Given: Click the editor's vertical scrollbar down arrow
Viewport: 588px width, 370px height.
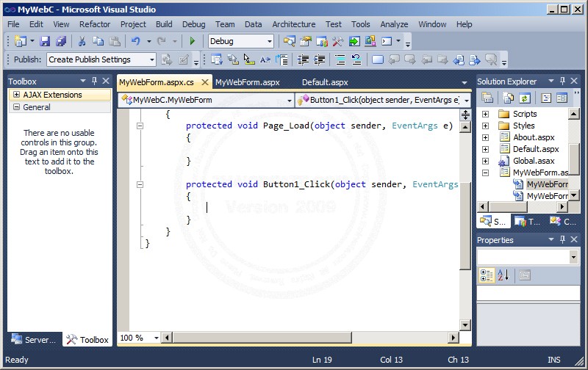Looking at the screenshot, I should (465, 324).
